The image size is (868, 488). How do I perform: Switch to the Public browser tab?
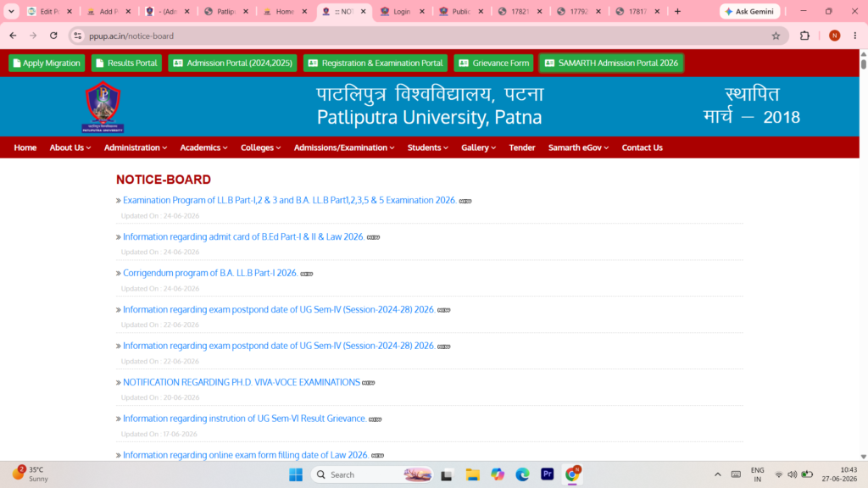click(x=460, y=11)
